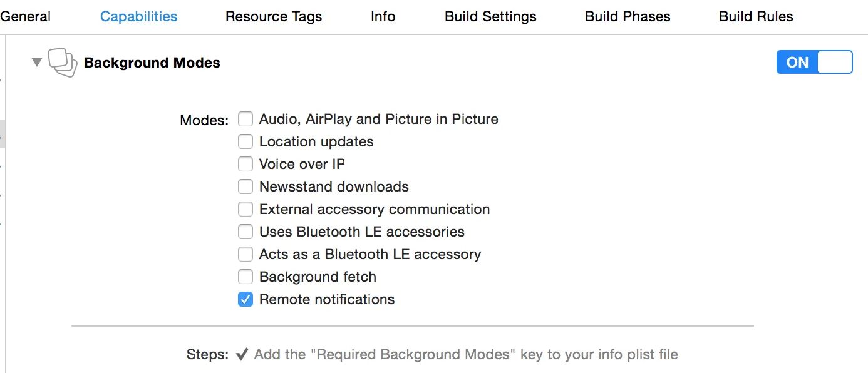The width and height of the screenshot is (868, 373).
Task: Switch to Build Phases tab
Action: tap(628, 17)
